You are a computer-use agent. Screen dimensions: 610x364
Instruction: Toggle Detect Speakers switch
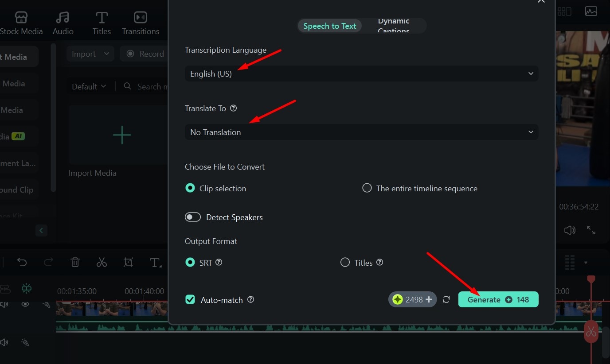pos(193,217)
